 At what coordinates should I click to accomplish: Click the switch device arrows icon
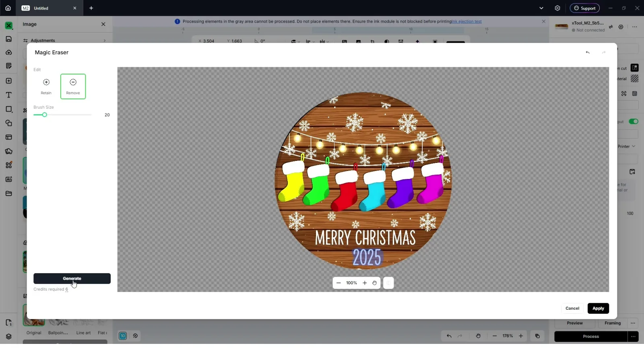coord(611,27)
